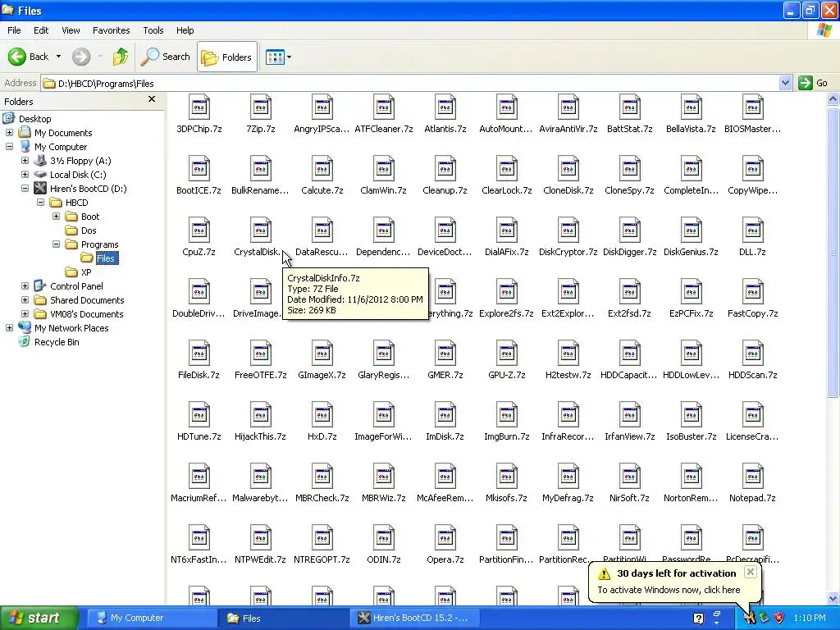Select the BootICE.7z file icon
The height and width of the screenshot is (630, 840).
(199, 169)
